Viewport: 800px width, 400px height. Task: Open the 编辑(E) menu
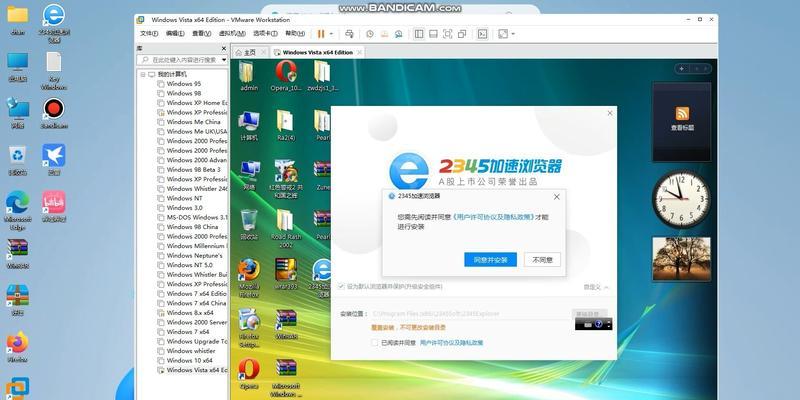tap(175, 34)
